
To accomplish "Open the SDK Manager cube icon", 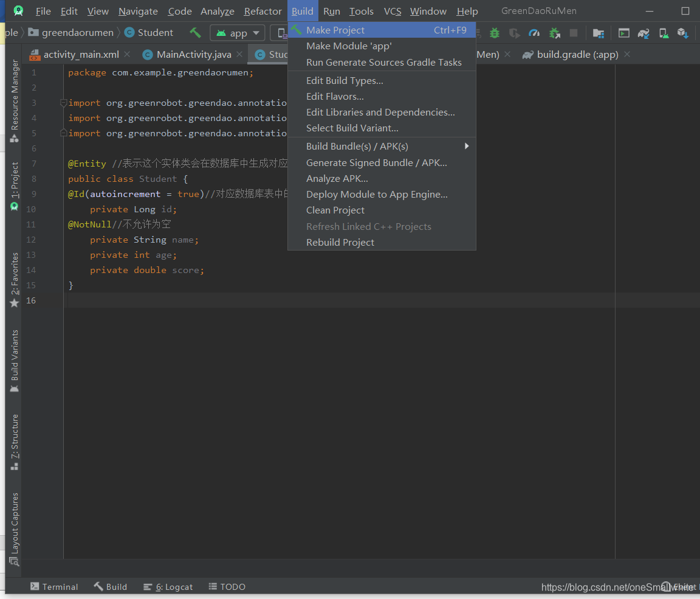I will (x=683, y=33).
